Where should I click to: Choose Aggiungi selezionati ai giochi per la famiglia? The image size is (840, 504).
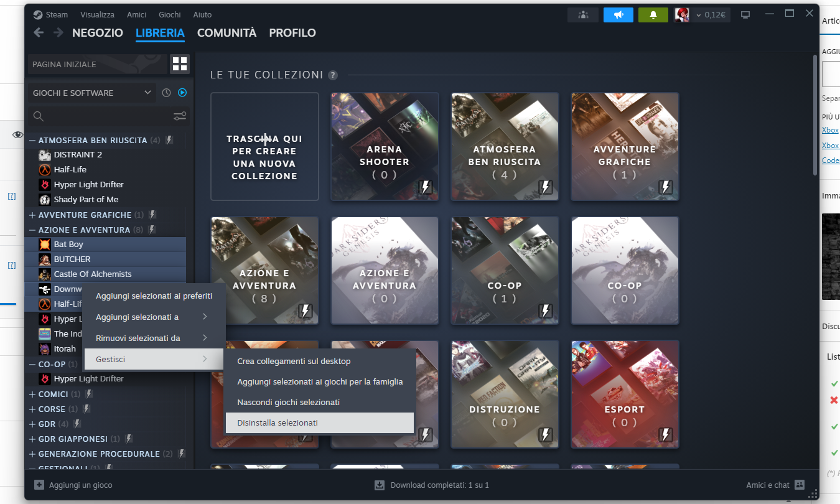click(x=320, y=382)
